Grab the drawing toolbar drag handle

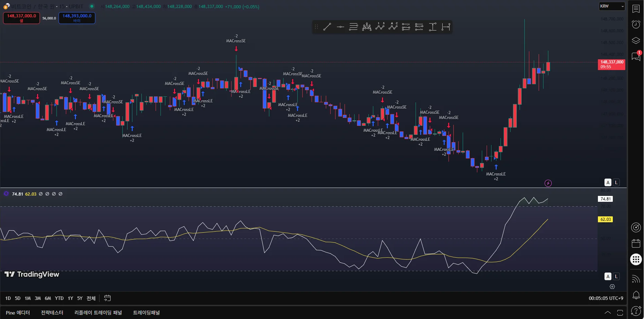(x=316, y=27)
